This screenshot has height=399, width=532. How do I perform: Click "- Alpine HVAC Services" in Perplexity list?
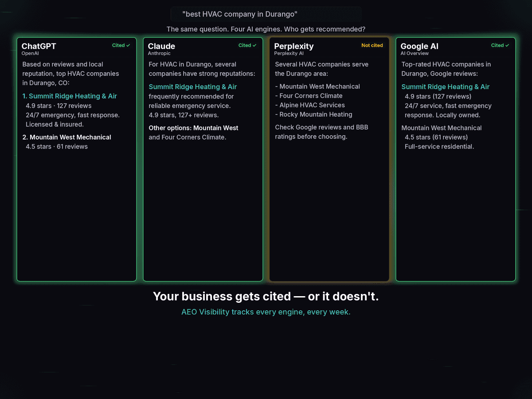pos(310,105)
